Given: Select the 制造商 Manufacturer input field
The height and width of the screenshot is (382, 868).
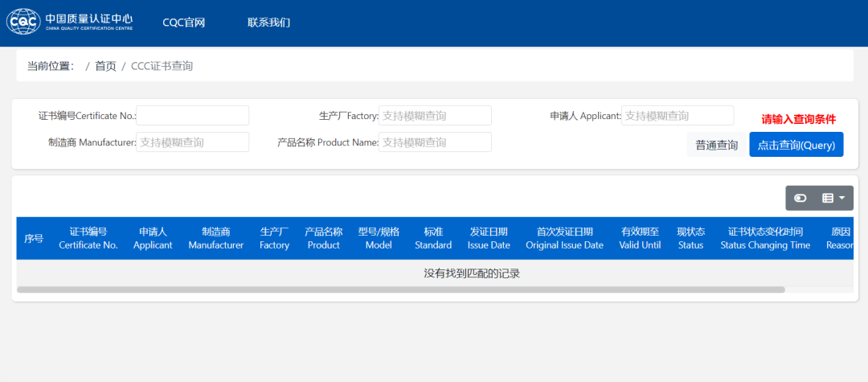Looking at the screenshot, I should coord(193,142).
